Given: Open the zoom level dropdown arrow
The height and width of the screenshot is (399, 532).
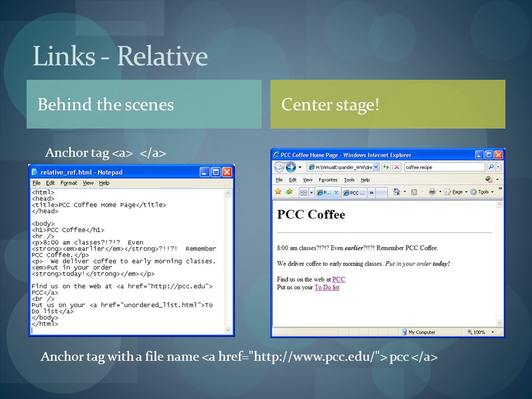Looking at the screenshot, I should point(493,332).
